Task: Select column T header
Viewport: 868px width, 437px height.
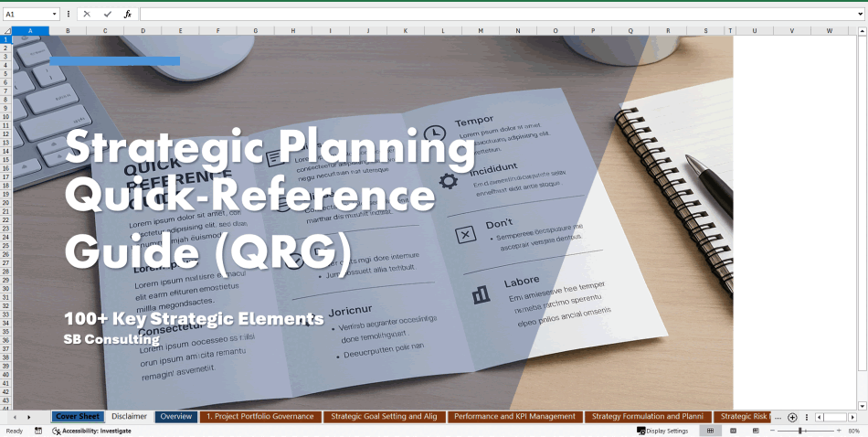Action: (730, 31)
